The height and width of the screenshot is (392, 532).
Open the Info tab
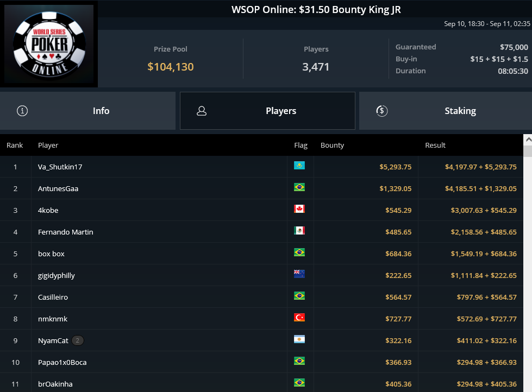[x=87, y=111]
